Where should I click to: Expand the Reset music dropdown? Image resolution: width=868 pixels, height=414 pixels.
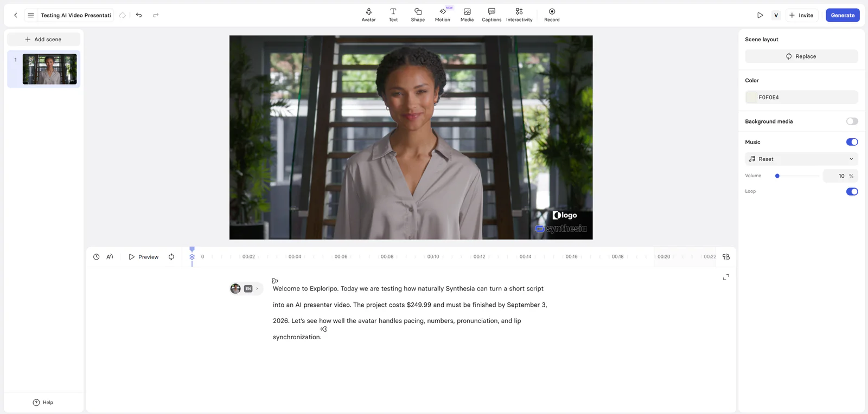click(x=801, y=159)
